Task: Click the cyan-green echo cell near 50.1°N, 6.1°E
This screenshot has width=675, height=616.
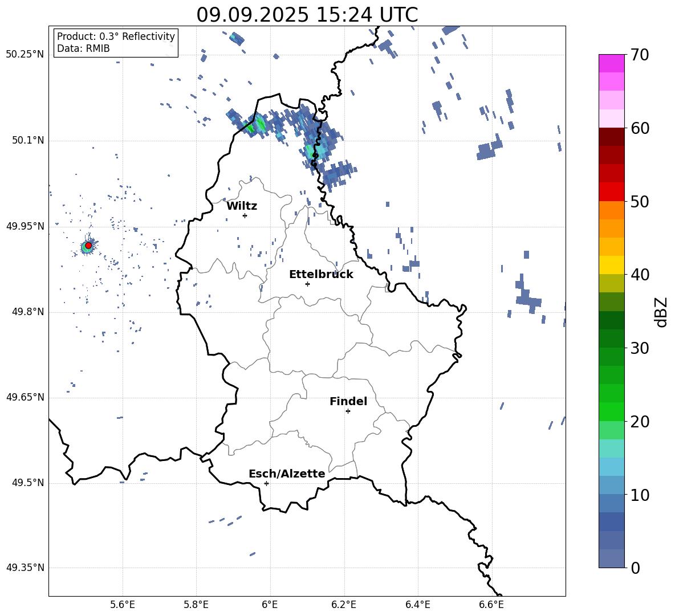Action: click(x=311, y=152)
